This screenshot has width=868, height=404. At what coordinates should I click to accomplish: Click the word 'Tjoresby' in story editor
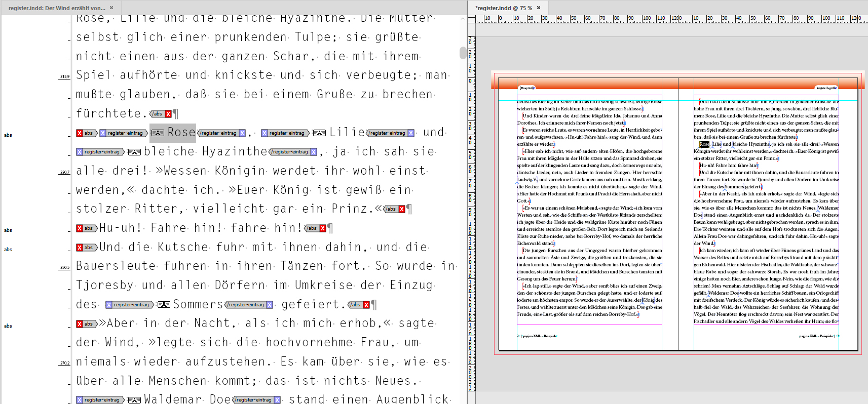(x=105, y=286)
